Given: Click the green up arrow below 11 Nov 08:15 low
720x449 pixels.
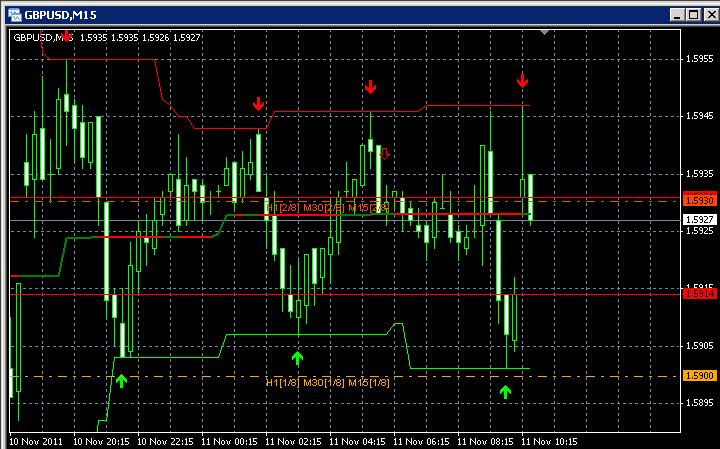Looking at the screenshot, I should click(x=506, y=392).
